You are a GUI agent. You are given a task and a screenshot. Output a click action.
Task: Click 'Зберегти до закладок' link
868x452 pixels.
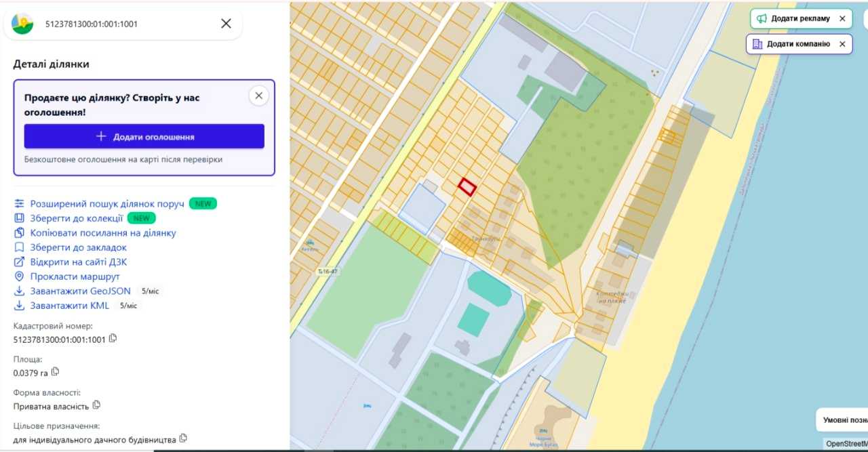click(x=79, y=247)
